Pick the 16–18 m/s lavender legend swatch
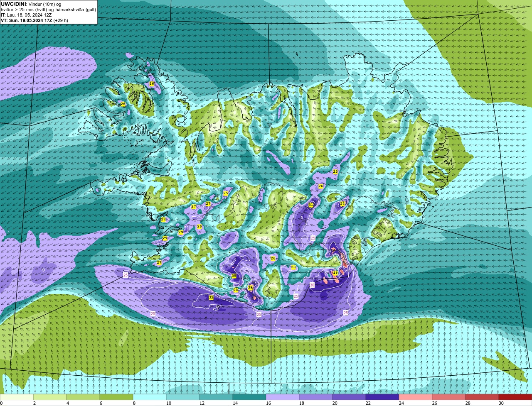This screenshot has width=532, height=406. pyautogui.click(x=283, y=397)
